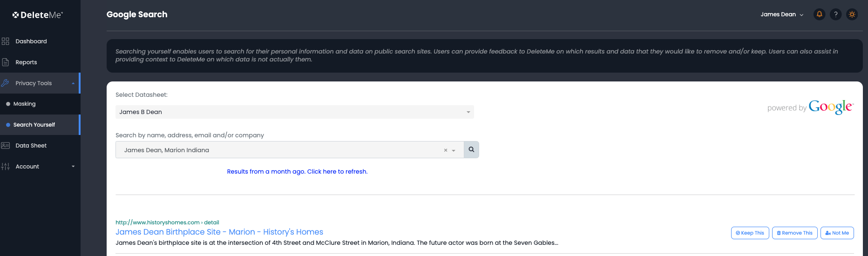Click the Account sliders icon
868x256 pixels.
(6, 166)
